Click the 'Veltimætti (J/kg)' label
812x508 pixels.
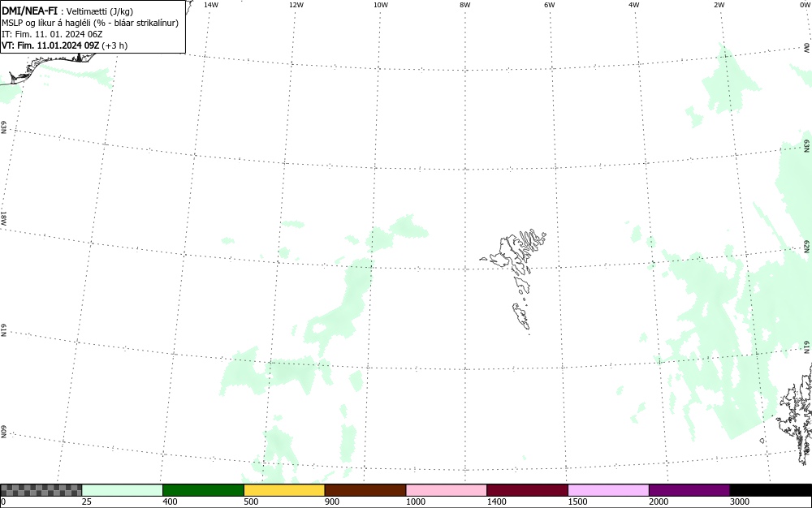[100, 11]
